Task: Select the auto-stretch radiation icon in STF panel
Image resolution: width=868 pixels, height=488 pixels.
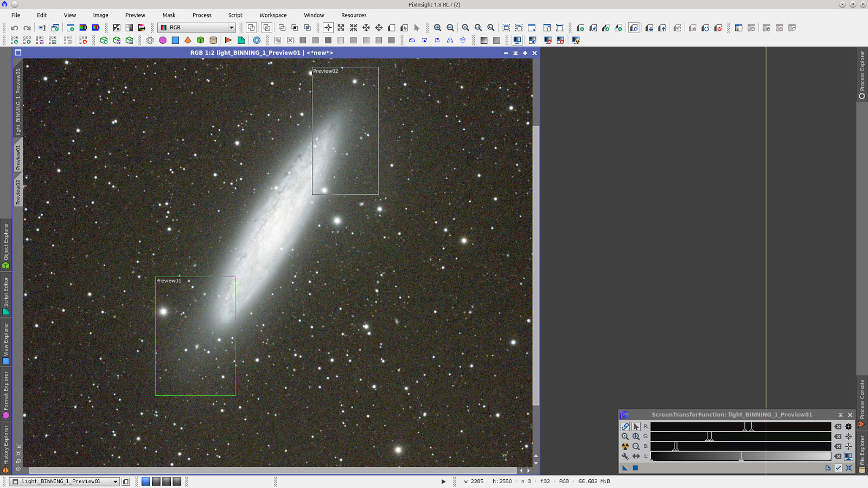Action: pyautogui.click(x=624, y=446)
